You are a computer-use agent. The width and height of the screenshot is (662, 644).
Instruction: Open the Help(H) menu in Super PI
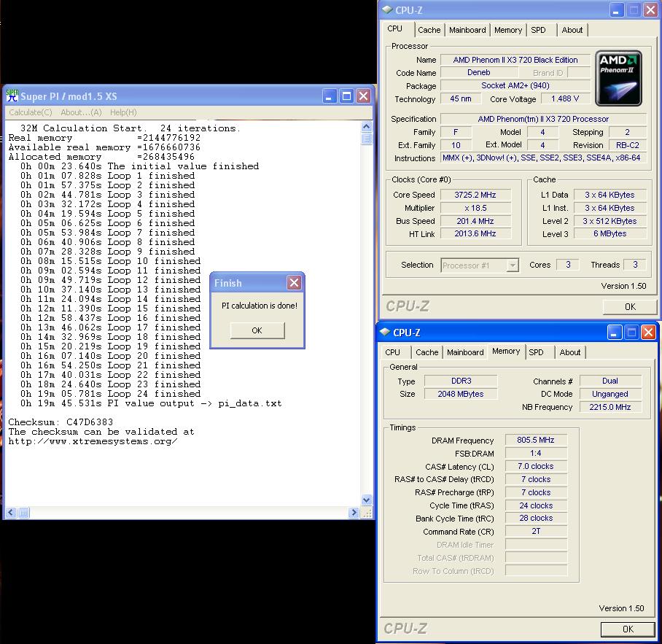pos(123,112)
